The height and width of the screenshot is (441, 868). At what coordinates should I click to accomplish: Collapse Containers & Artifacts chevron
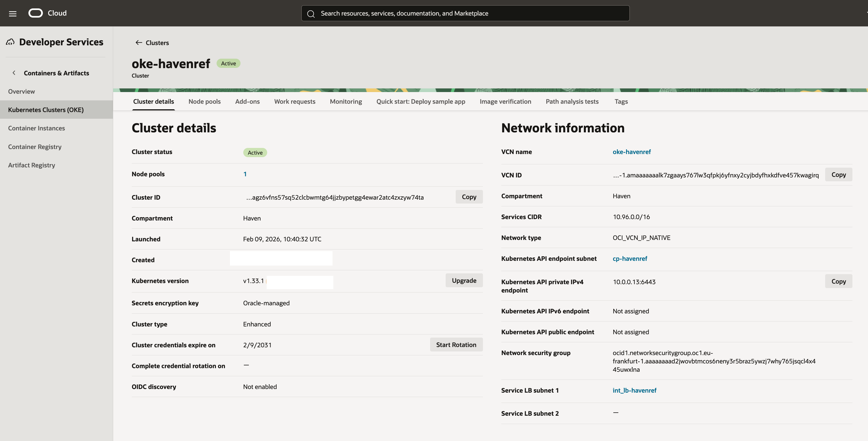pyautogui.click(x=14, y=73)
